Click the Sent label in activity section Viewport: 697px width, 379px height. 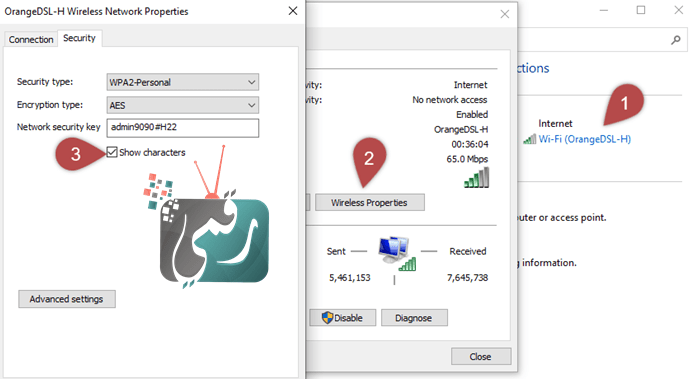[336, 251]
